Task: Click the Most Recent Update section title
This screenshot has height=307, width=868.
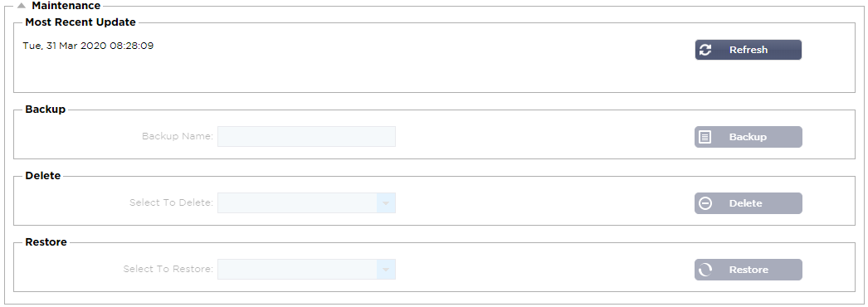Action: 80,22
